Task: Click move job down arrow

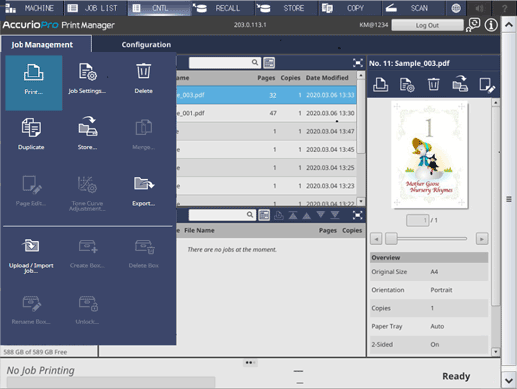Action: click(321, 215)
